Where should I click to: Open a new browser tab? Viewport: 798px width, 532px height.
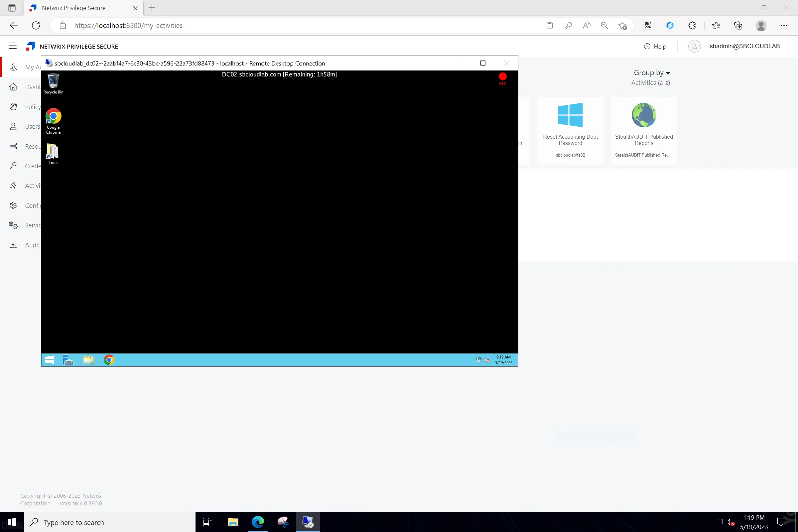(x=152, y=8)
